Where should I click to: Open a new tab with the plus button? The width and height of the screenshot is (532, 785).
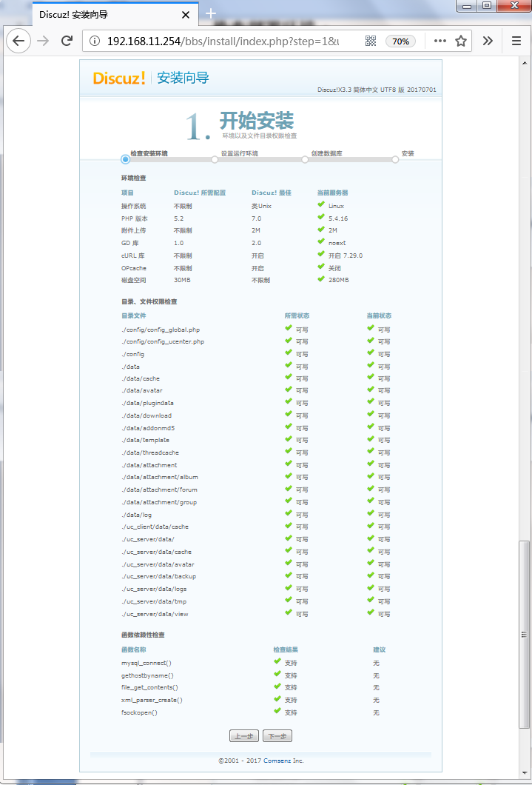click(x=211, y=13)
